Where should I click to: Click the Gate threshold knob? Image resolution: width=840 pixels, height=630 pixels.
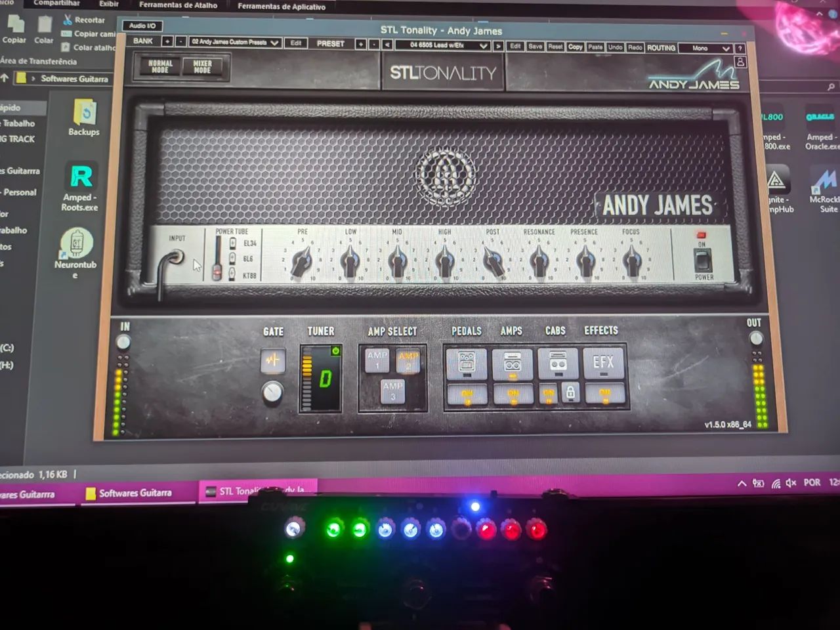point(272,392)
